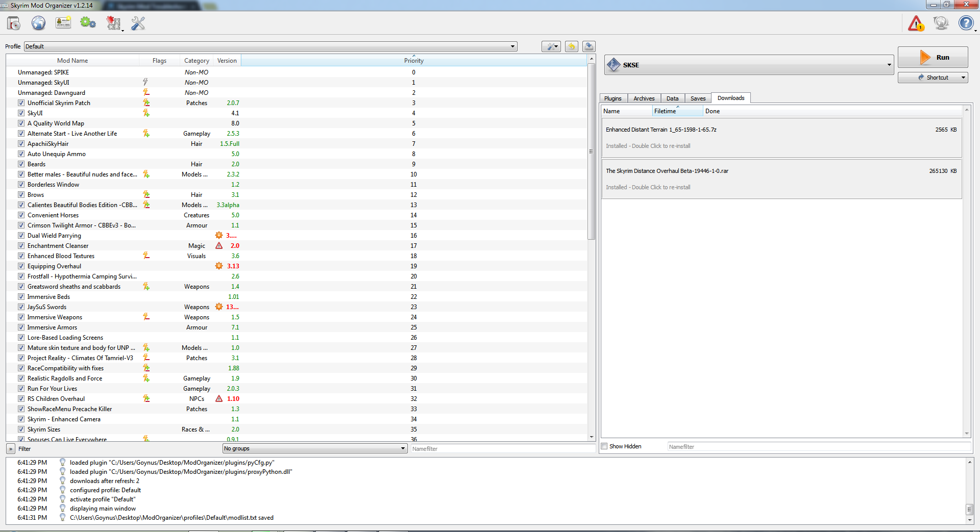Enable the Show Hidden checkbox
This screenshot has width=980, height=532.
click(604, 446)
